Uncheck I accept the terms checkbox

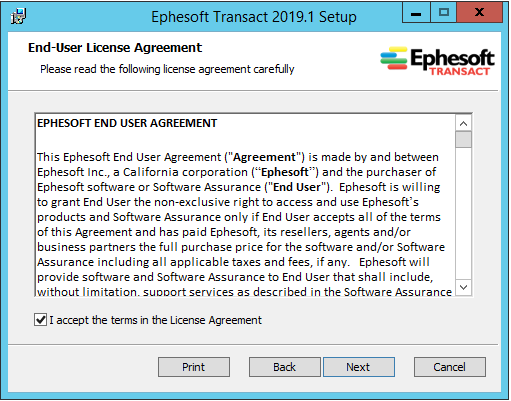point(41,320)
